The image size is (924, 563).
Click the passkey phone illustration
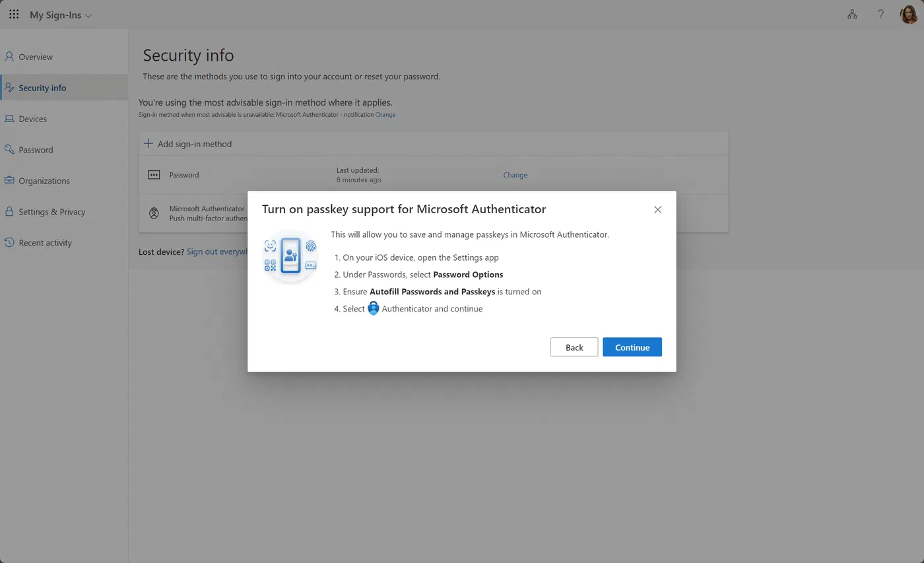pos(290,256)
